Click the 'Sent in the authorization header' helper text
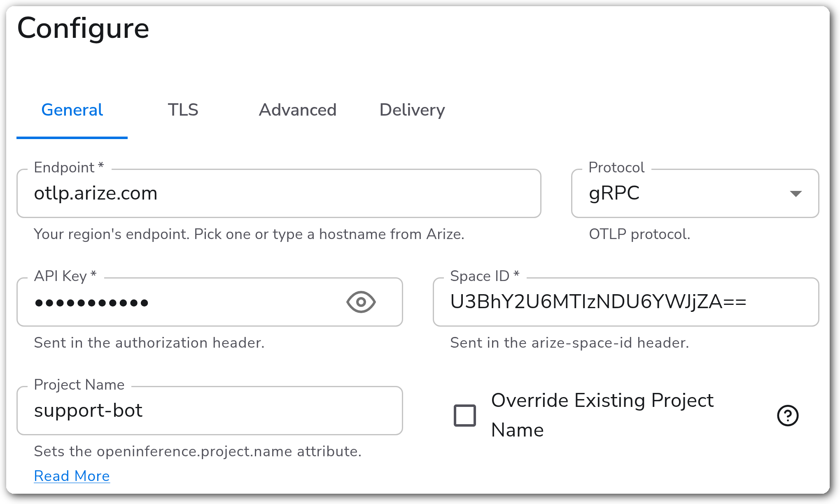This screenshot has height=504, width=840. [x=149, y=343]
